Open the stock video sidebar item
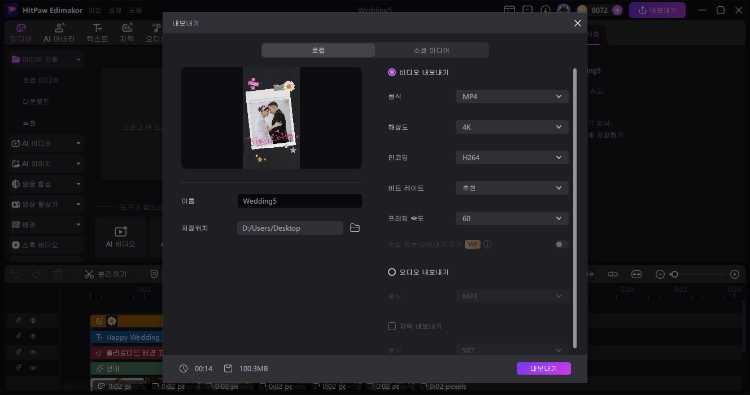Viewport: 750px width, 395px height. point(46,245)
